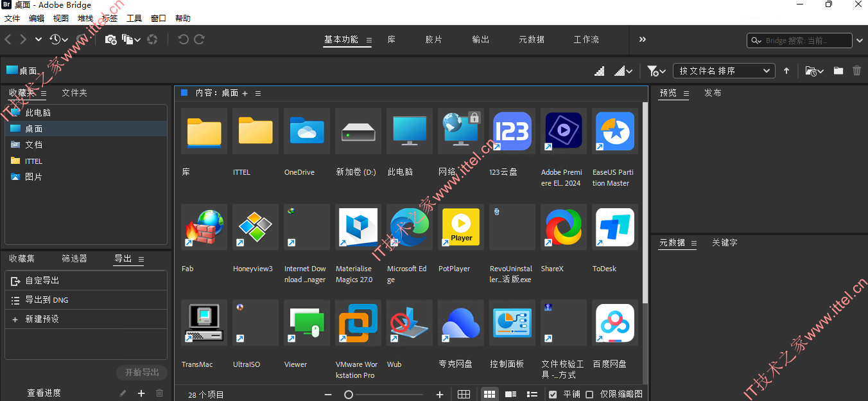Image resolution: width=868 pixels, height=401 pixels.
Task: Show more workspaces with the double chevron
Action: (643, 40)
